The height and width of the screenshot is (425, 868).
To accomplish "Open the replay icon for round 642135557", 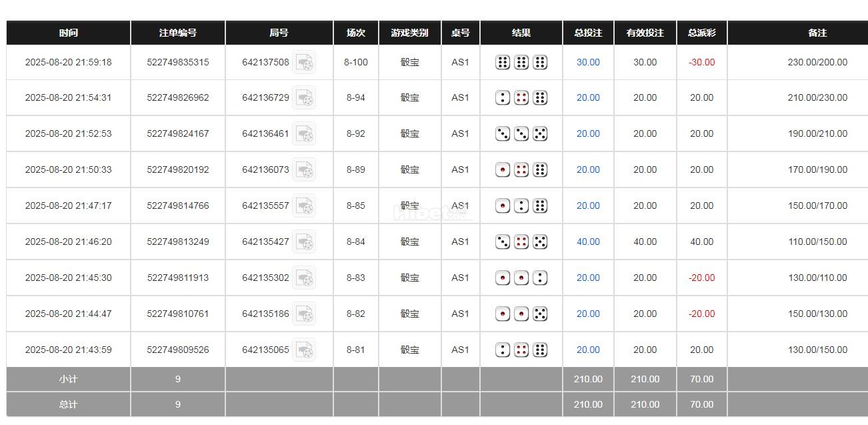I will click(x=305, y=205).
